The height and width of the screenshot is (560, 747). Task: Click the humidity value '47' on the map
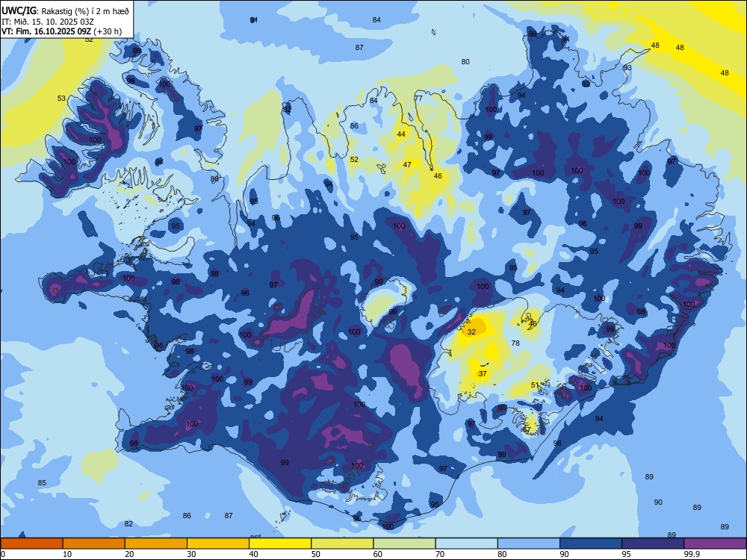[x=407, y=165]
